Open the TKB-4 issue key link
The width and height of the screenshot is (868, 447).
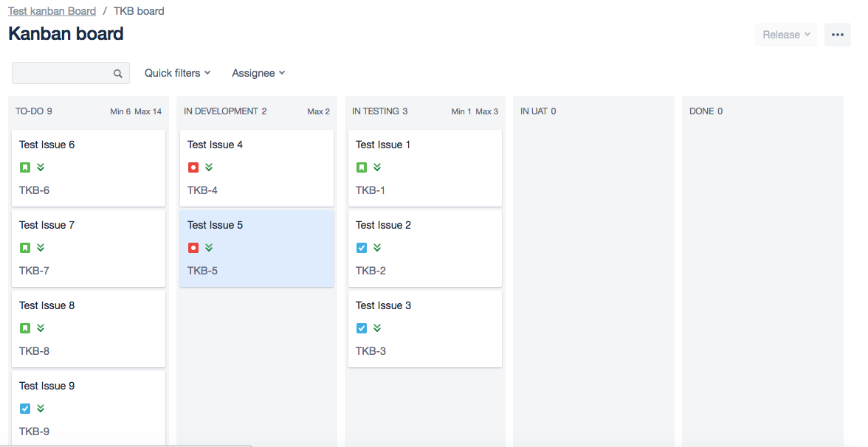(x=202, y=190)
